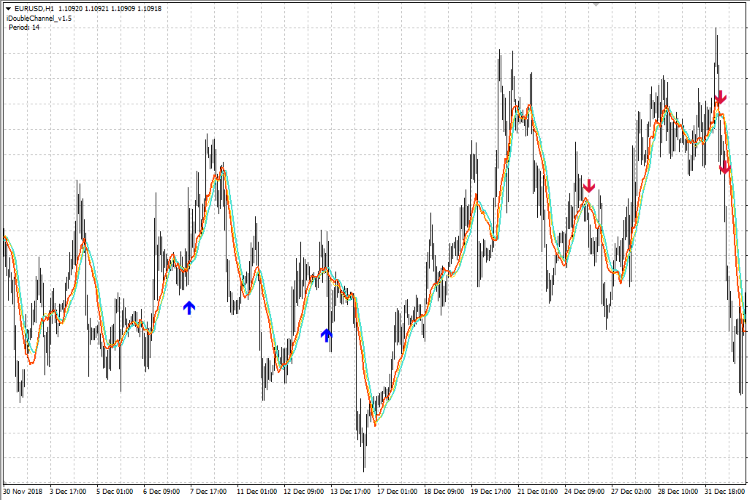750x500 pixels.
Task: Select the blue up arrow near 13 Dec
Action: [x=326, y=335]
